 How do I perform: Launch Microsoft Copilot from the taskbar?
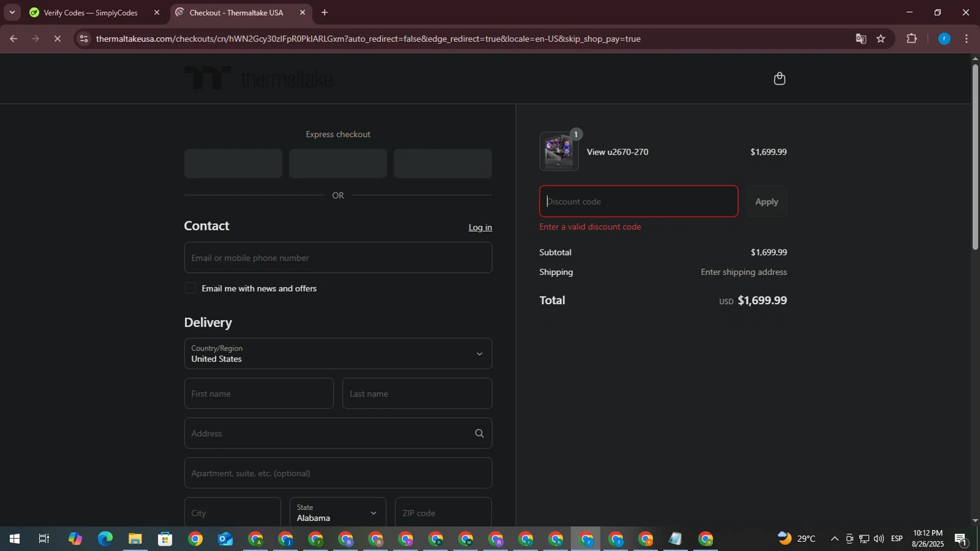[x=75, y=539]
